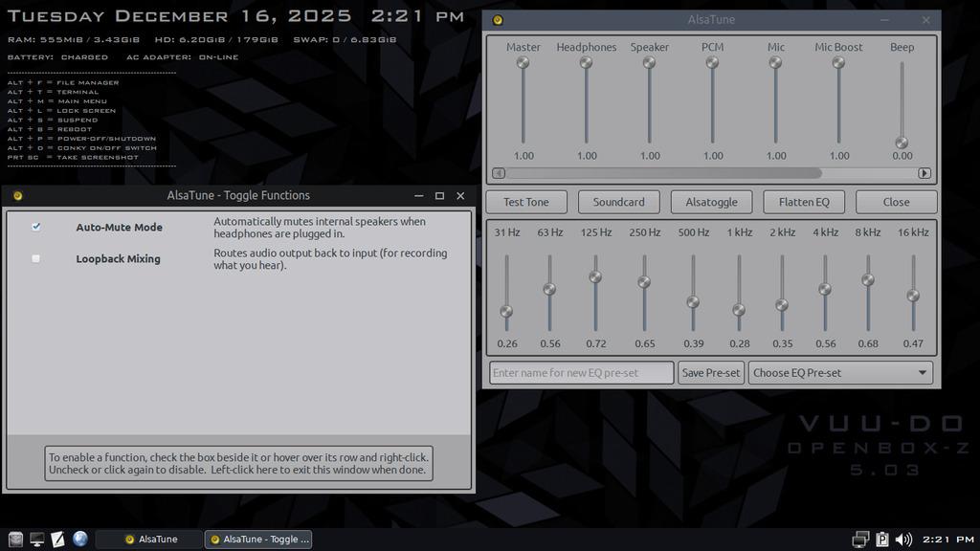980x551 pixels.
Task: Click the Save Pre-set button
Action: (x=710, y=373)
